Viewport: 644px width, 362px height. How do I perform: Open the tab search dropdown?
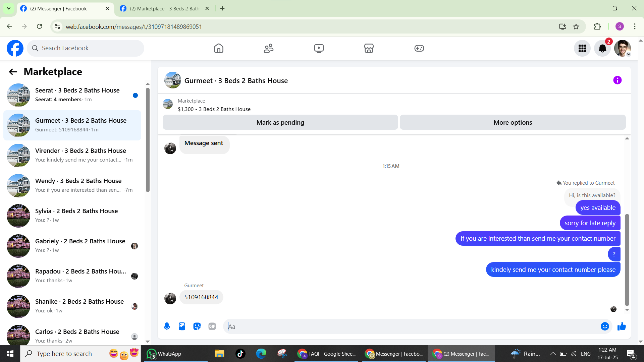[9, 9]
